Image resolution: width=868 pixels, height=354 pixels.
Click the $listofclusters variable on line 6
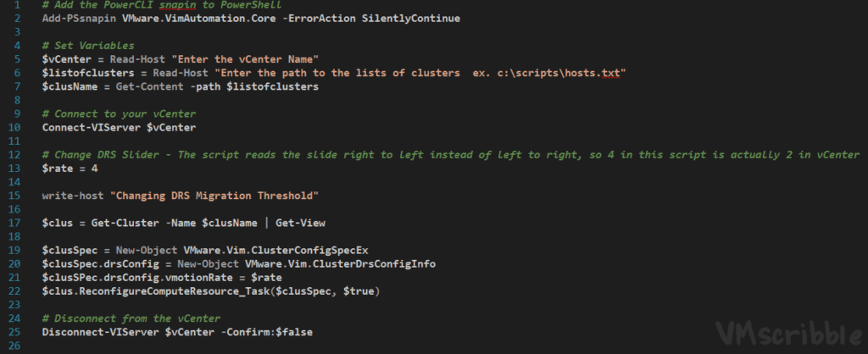[x=85, y=73]
